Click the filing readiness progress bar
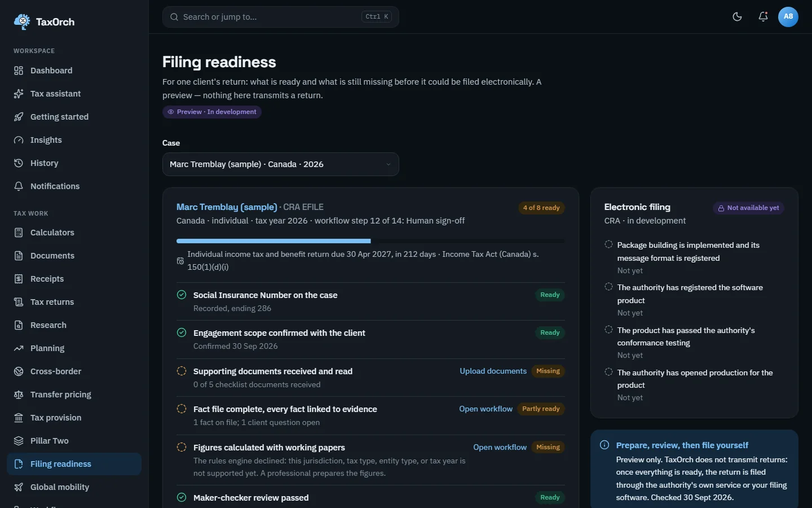 tap(370, 241)
